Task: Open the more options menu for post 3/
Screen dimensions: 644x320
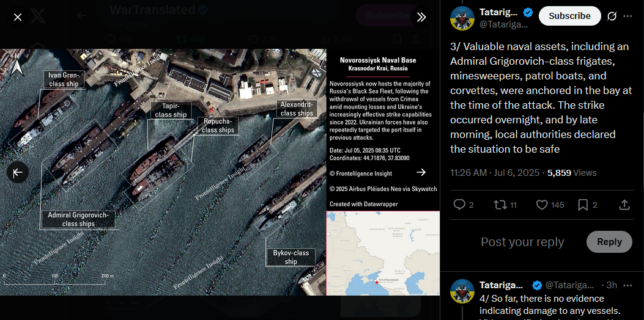Action: point(627,16)
